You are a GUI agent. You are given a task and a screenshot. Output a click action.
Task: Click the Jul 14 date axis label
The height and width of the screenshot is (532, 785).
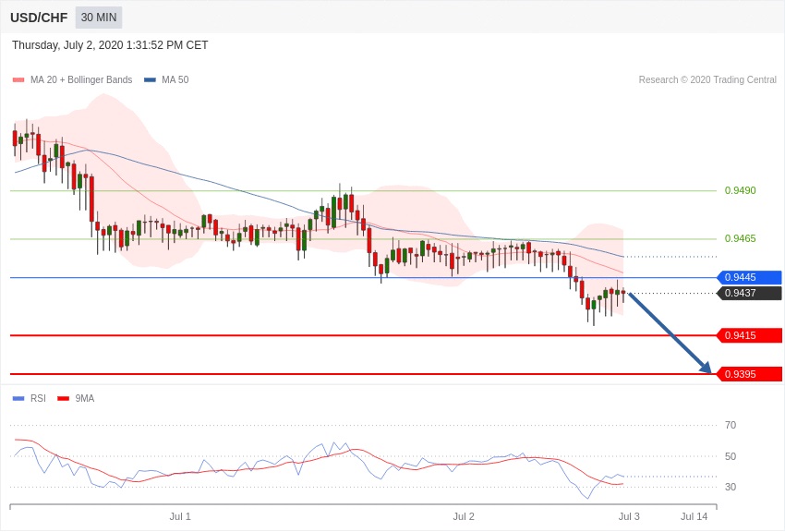pyautogui.click(x=694, y=516)
